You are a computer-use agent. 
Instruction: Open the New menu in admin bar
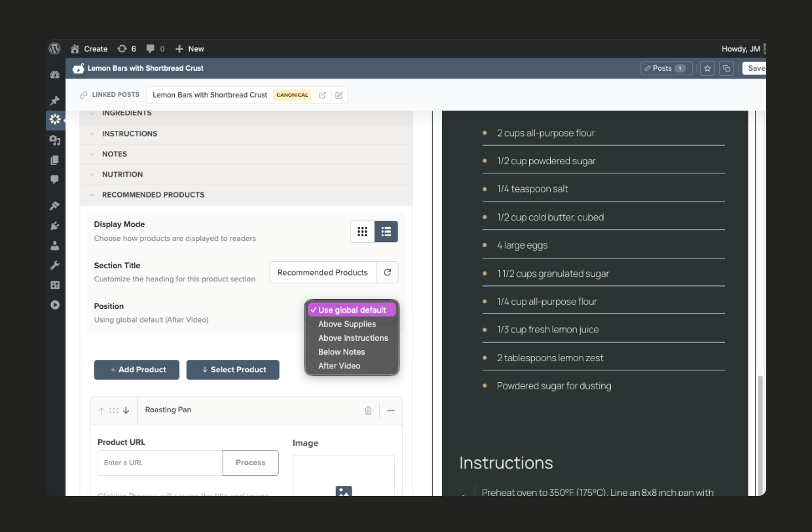189,48
